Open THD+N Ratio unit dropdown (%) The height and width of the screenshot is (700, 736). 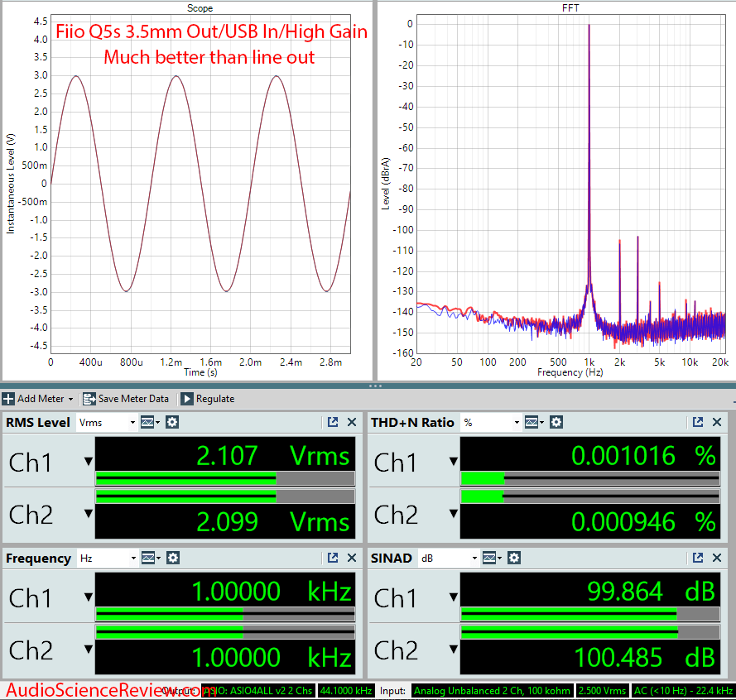pos(491,423)
